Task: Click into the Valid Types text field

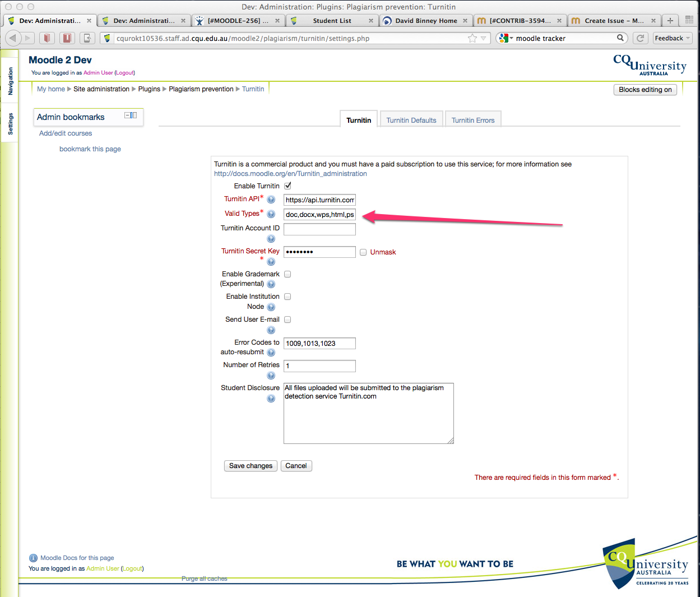Action: [319, 215]
